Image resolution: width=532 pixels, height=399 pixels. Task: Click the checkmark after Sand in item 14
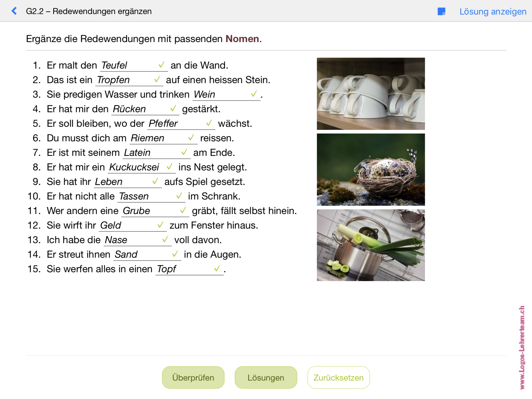coord(175,254)
